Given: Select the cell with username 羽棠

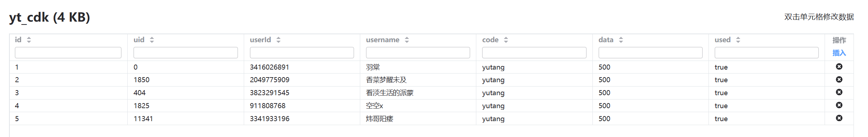Looking at the screenshot, I should pyautogui.click(x=418, y=67).
